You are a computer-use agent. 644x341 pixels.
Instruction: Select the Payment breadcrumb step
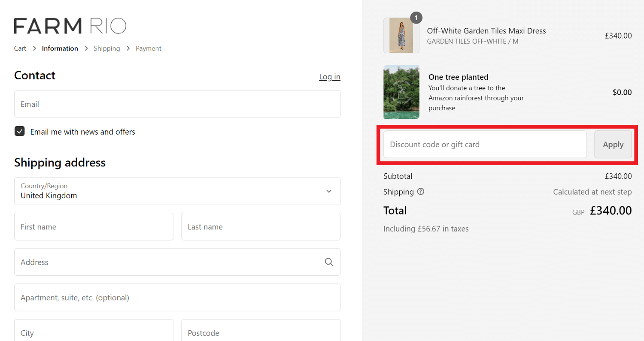pyautogui.click(x=149, y=48)
